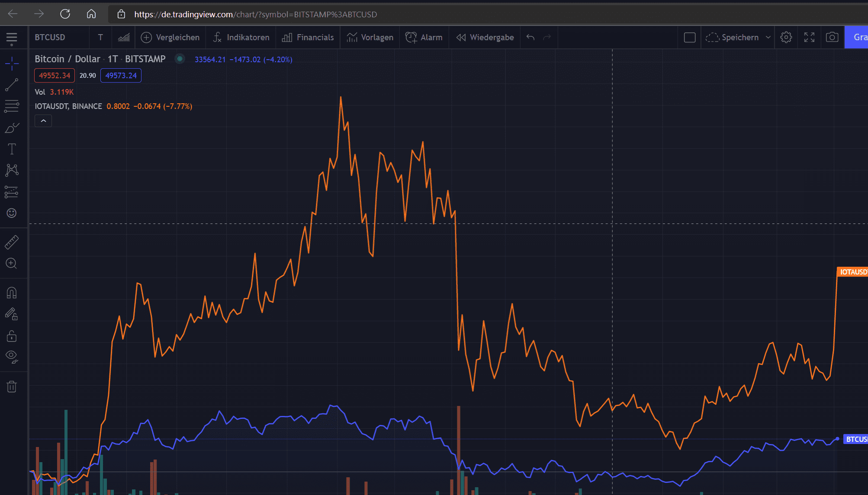Toggle the magnet snap mode
Viewport: 868px width, 495px height.
tap(12, 293)
